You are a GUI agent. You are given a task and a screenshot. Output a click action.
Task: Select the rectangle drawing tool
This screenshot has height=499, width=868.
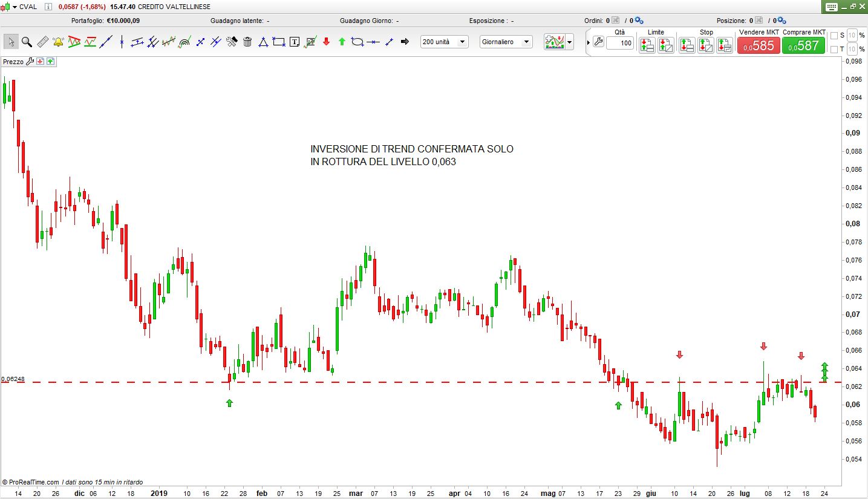279,42
